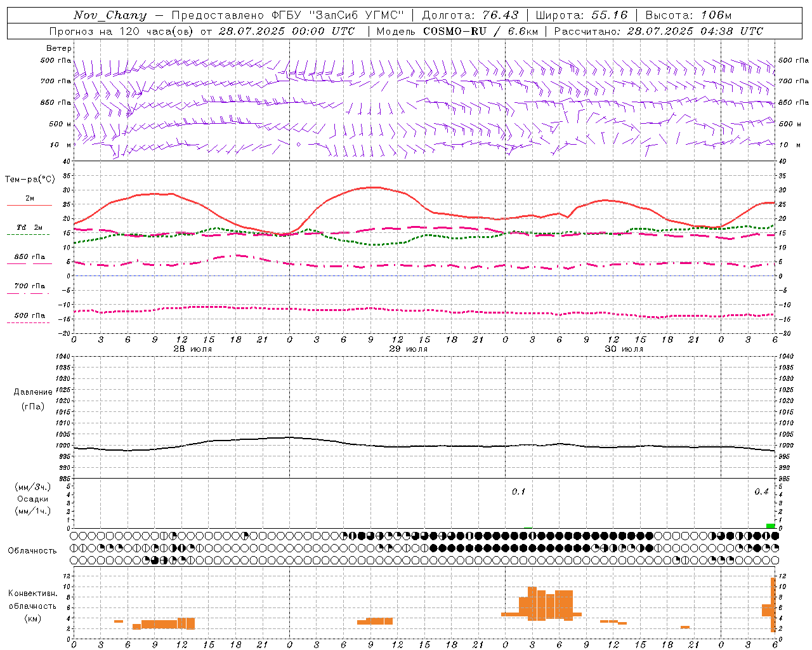Click the '700 гПа' temperature legend entry
Image resolution: width=812 pixels, height=650 pixels.
[x=30, y=286]
